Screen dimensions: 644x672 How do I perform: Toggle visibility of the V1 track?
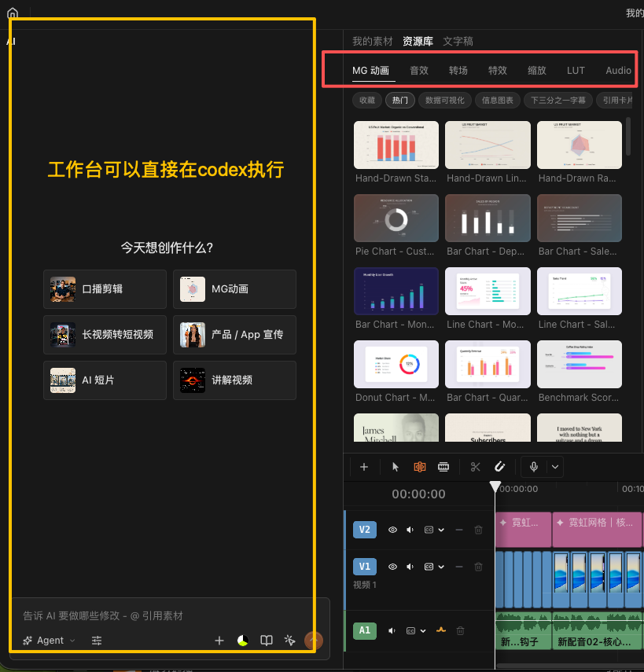(x=392, y=567)
